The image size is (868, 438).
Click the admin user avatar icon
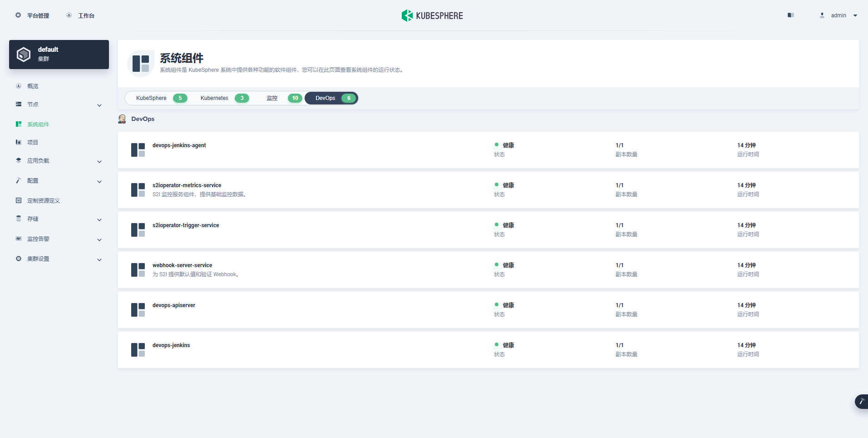coord(822,15)
